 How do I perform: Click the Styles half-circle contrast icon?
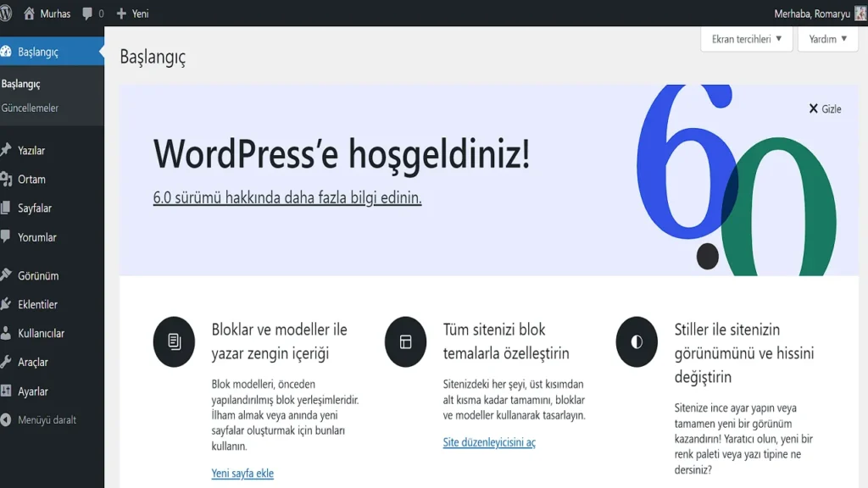pos(637,341)
